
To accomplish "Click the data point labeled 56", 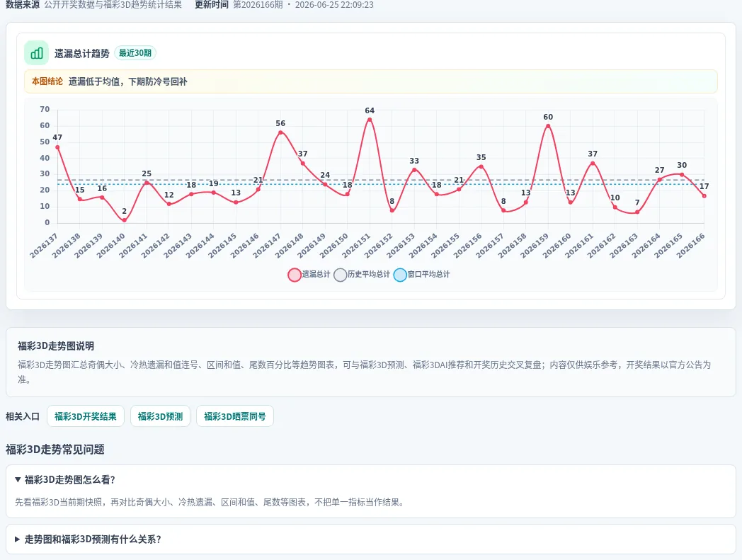I will click(x=280, y=132).
